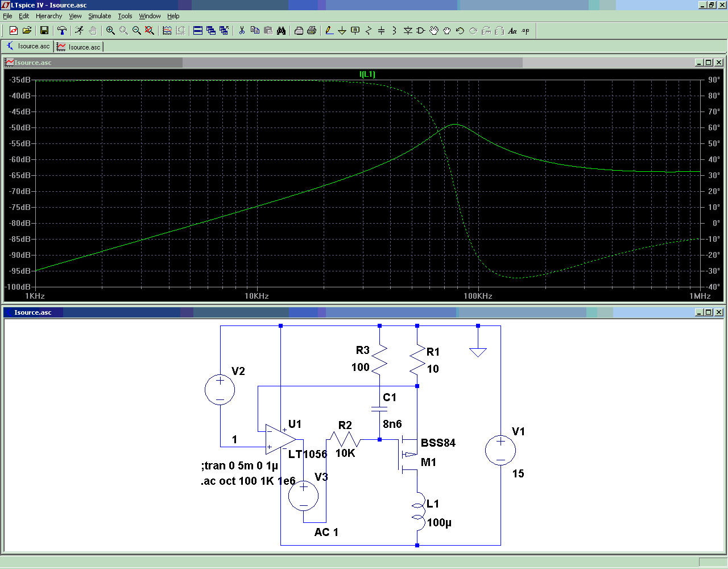Screen dimensions: 728x569
Task: Select the Drag closed-hand tool
Action: tap(447, 31)
